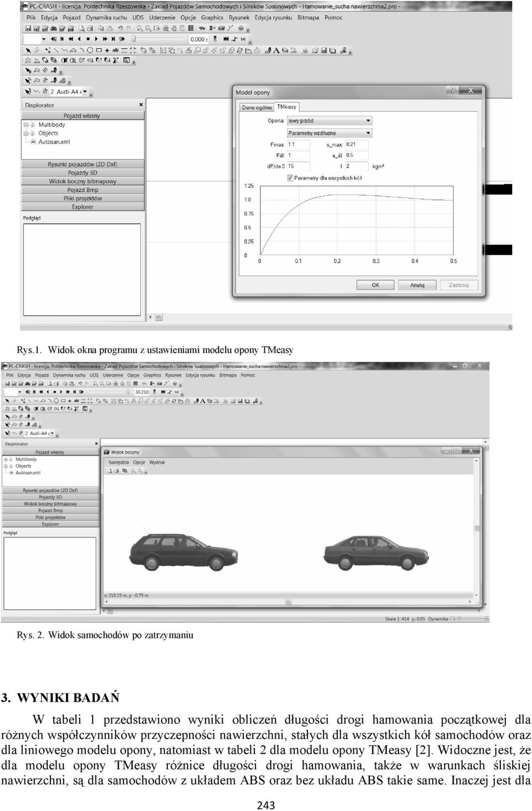Click 'Pojazd własny' header in Widok boczny screenshot
532x811 pixels.
tap(50, 452)
